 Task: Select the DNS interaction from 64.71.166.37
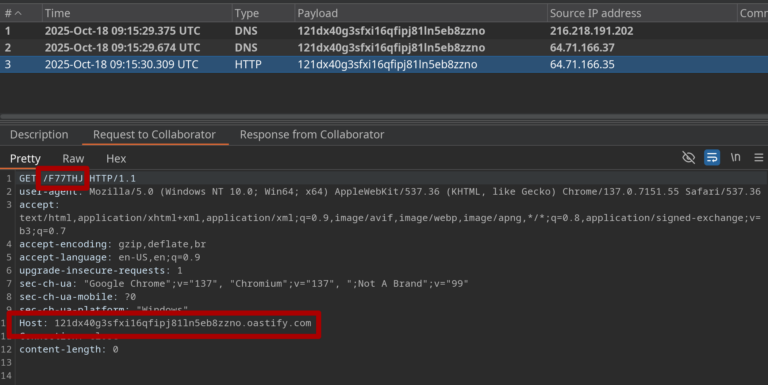pyautogui.click(x=384, y=48)
